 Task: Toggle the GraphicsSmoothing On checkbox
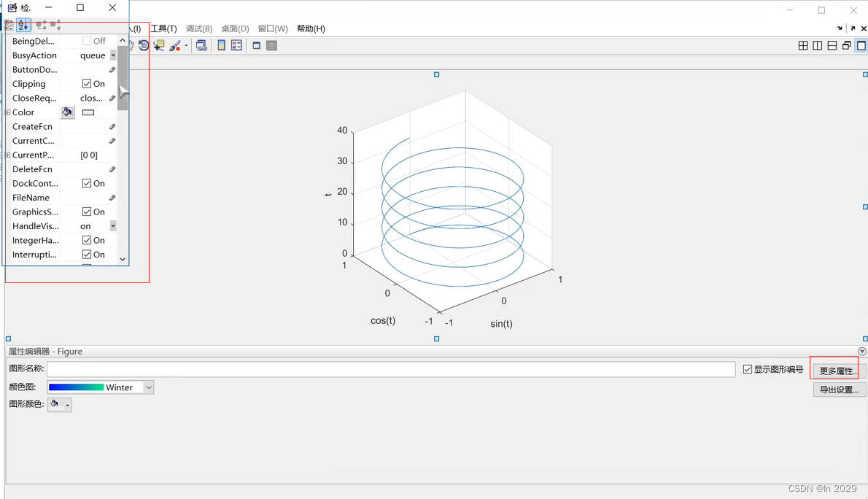coord(86,212)
